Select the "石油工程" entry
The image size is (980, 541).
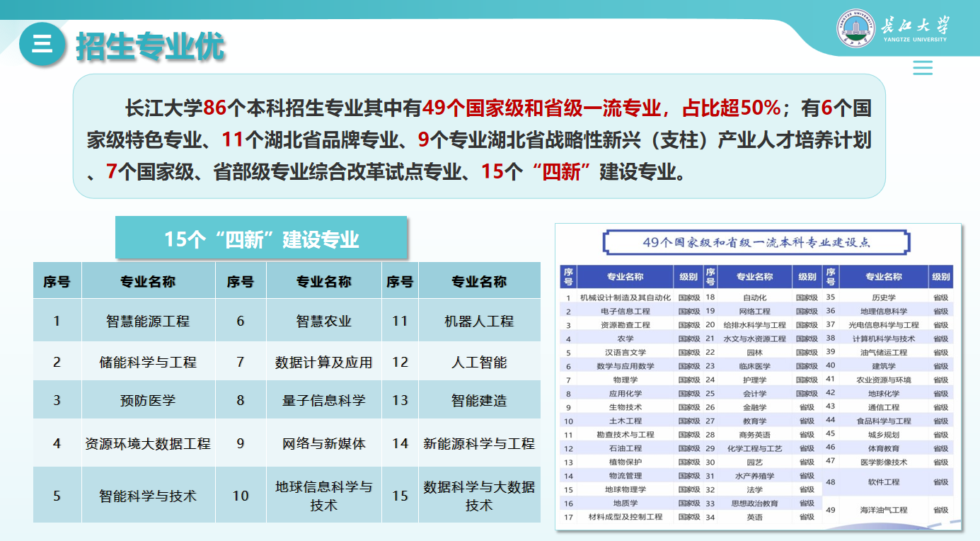pos(626,448)
